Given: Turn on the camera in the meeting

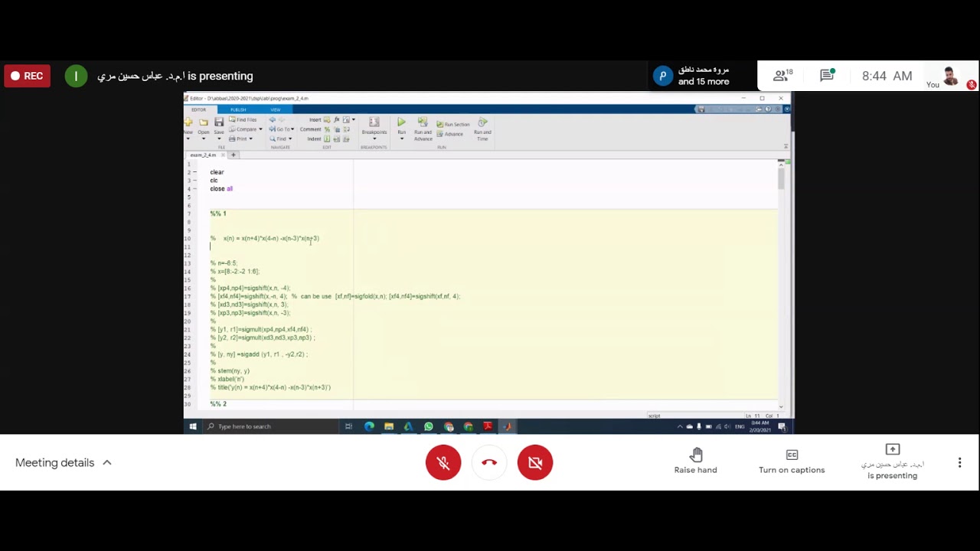Looking at the screenshot, I should point(535,462).
